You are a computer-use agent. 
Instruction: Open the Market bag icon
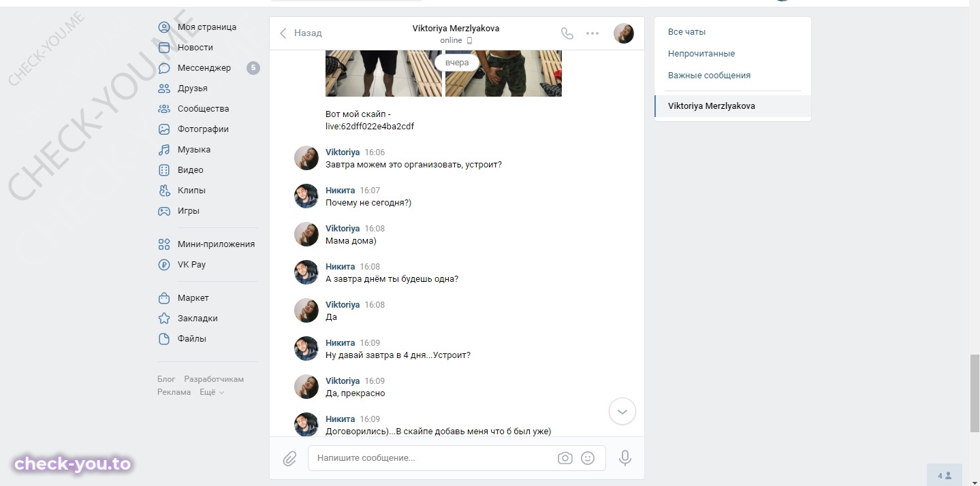(x=164, y=298)
